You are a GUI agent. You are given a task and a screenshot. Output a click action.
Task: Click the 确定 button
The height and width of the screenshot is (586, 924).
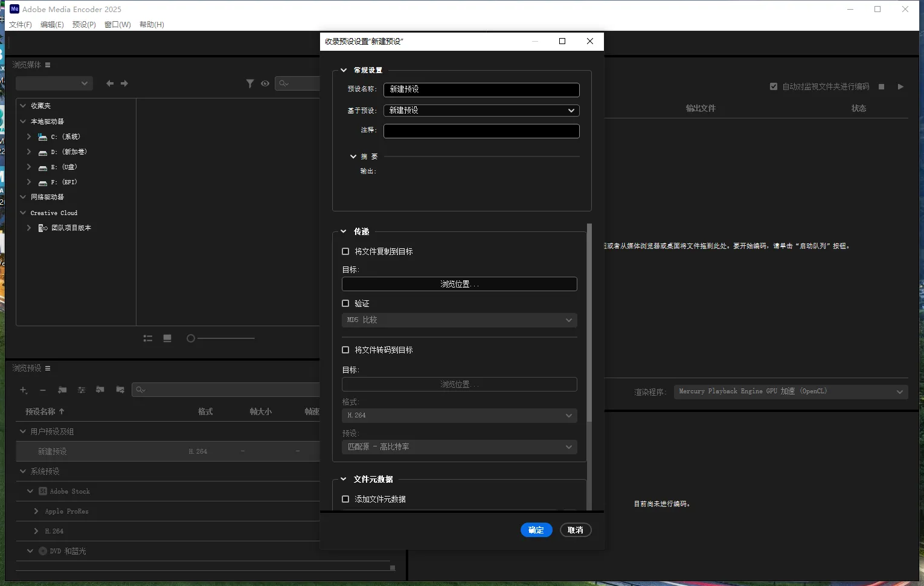[x=536, y=530]
